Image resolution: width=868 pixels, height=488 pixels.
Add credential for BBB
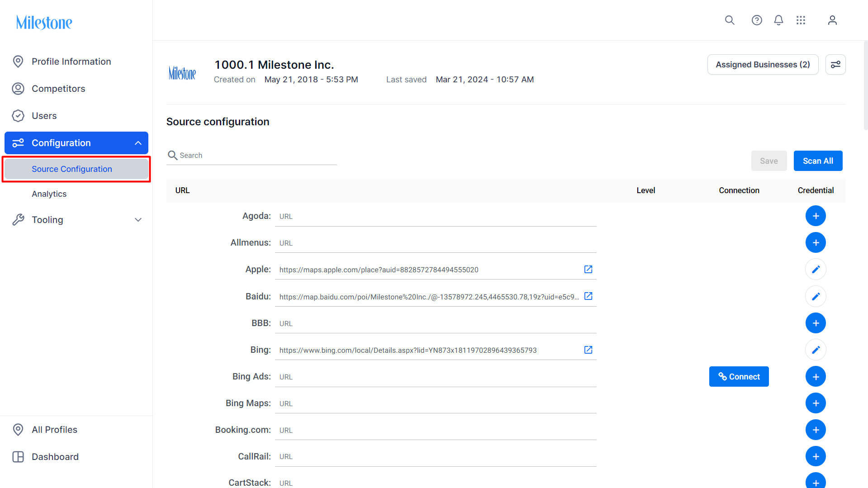(816, 323)
